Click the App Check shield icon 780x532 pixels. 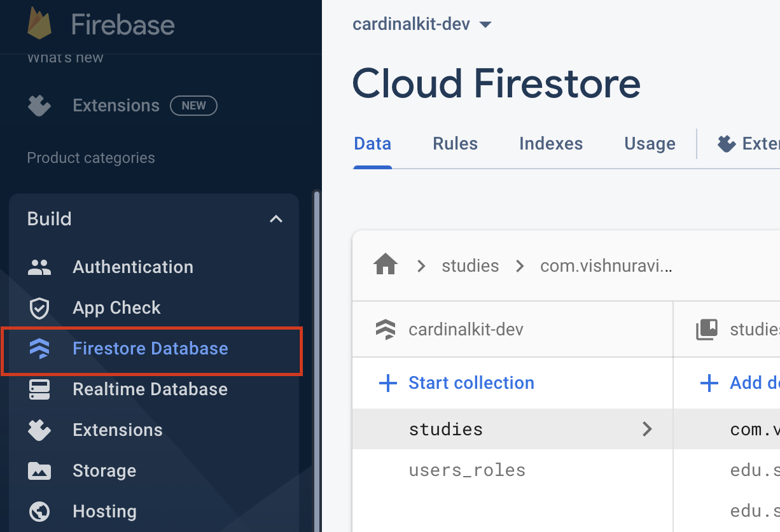pyautogui.click(x=39, y=308)
